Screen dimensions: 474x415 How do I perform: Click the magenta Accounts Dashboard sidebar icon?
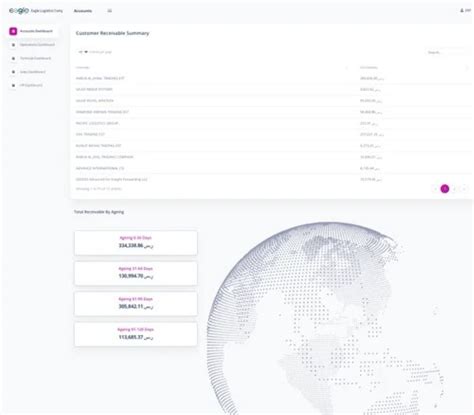tap(13, 31)
